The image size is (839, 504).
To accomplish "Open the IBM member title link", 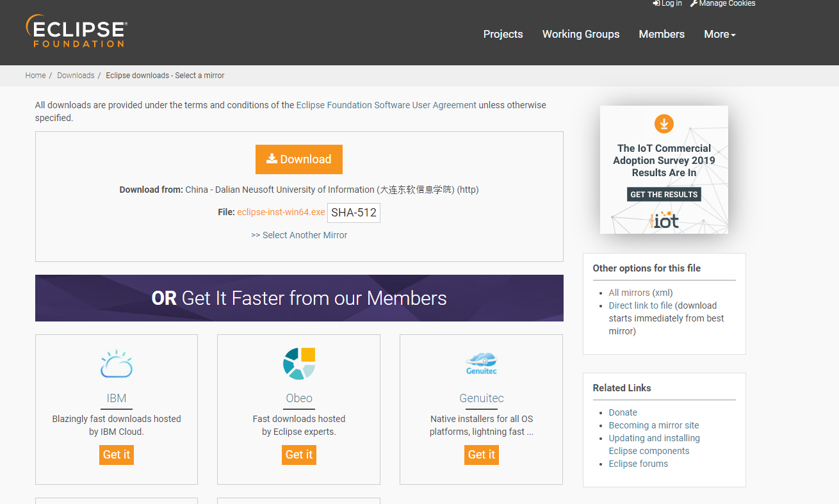I will coord(117,398).
